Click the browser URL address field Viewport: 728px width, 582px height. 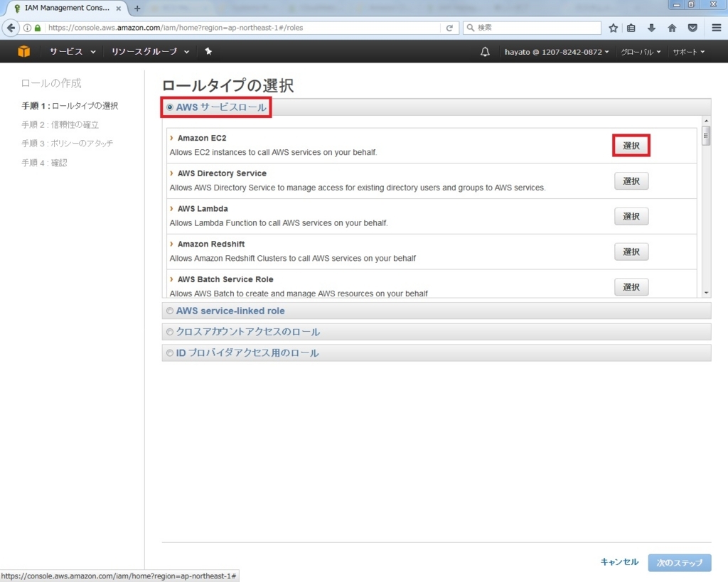242,28
